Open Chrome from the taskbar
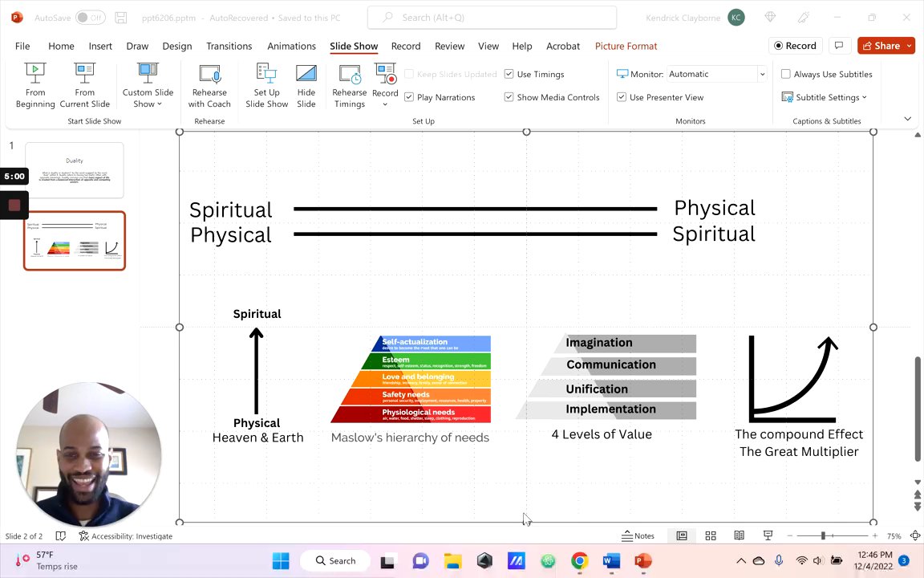This screenshot has height=578, width=924. click(579, 560)
